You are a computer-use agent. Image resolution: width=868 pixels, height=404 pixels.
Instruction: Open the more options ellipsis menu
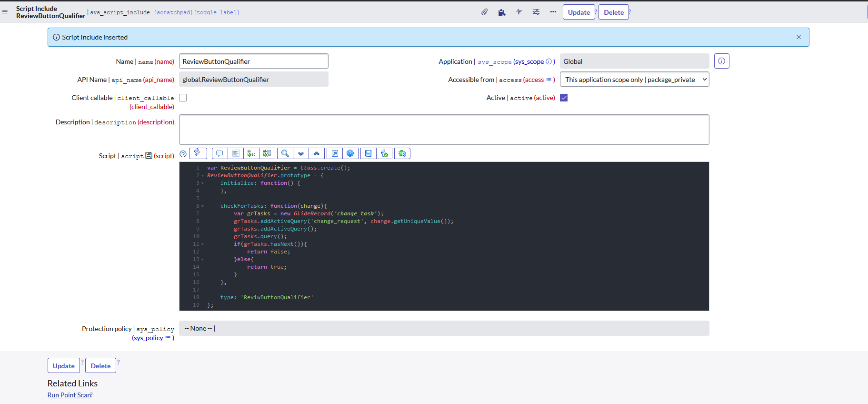point(553,12)
